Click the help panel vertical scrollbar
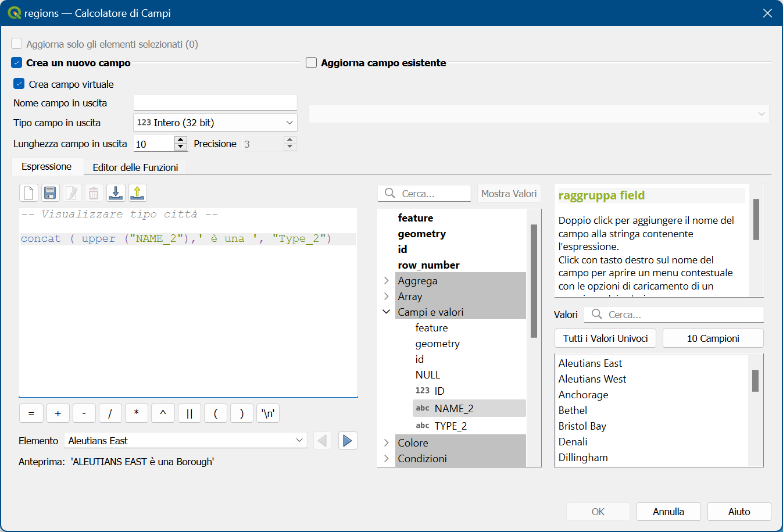 (756, 219)
